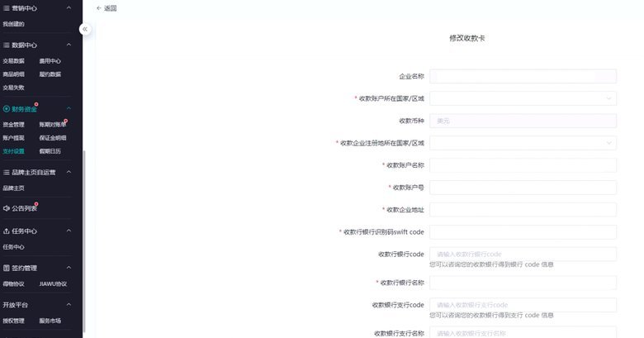Open 我创建的 in the sidebar
Image resolution: width=644 pixels, height=338 pixels.
pyautogui.click(x=13, y=24)
